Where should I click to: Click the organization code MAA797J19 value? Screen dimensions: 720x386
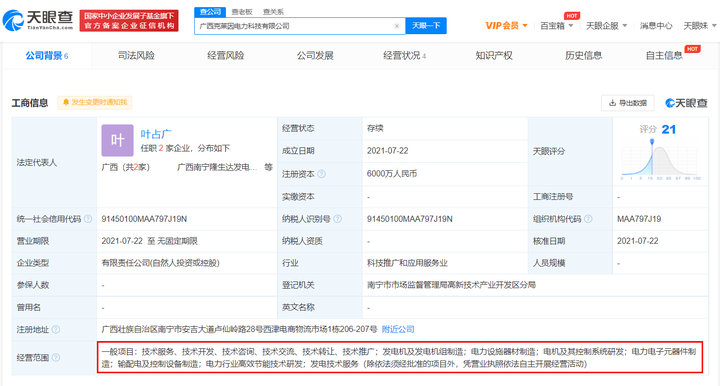click(x=639, y=219)
